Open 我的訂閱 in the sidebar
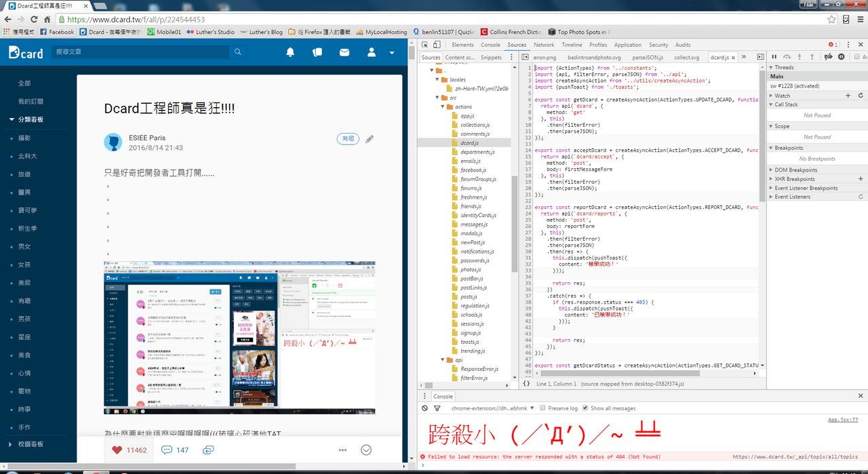The image size is (868, 474). point(31,101)
